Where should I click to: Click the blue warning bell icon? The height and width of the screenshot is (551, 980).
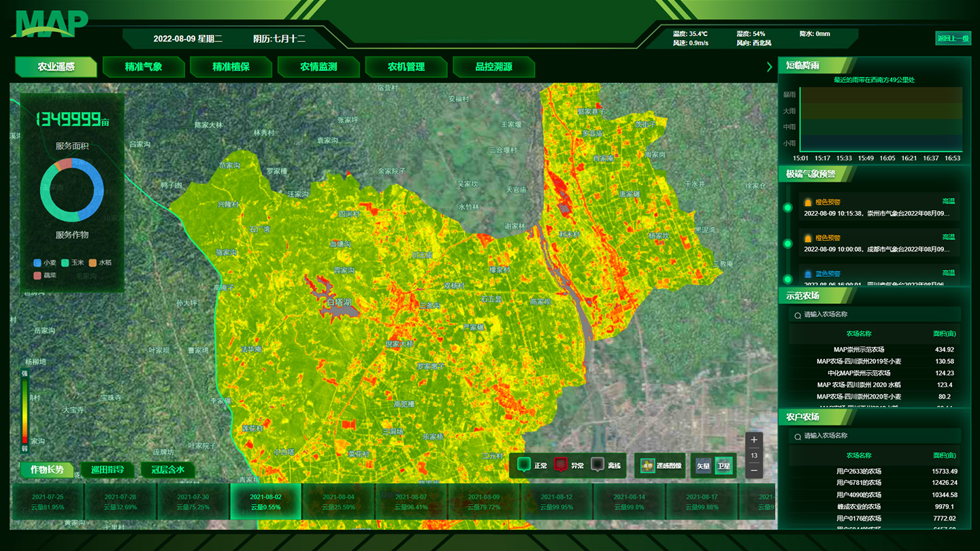[808, 273]
